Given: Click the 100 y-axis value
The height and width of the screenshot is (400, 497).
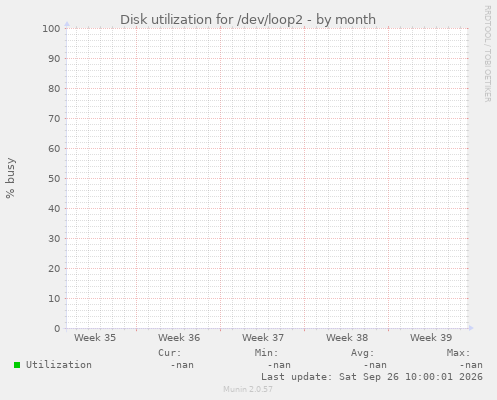Looking at the screenshot, I should pyautogui.click(x=51, y=29).
